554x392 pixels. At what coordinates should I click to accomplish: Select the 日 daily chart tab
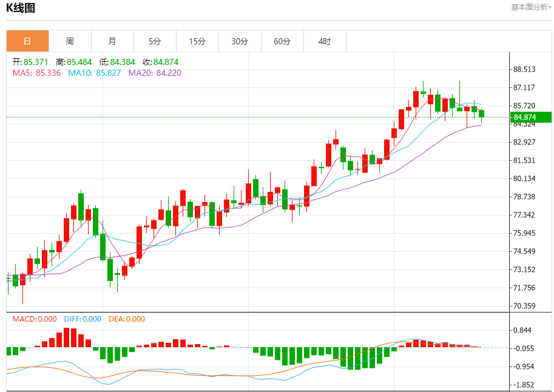27,41
